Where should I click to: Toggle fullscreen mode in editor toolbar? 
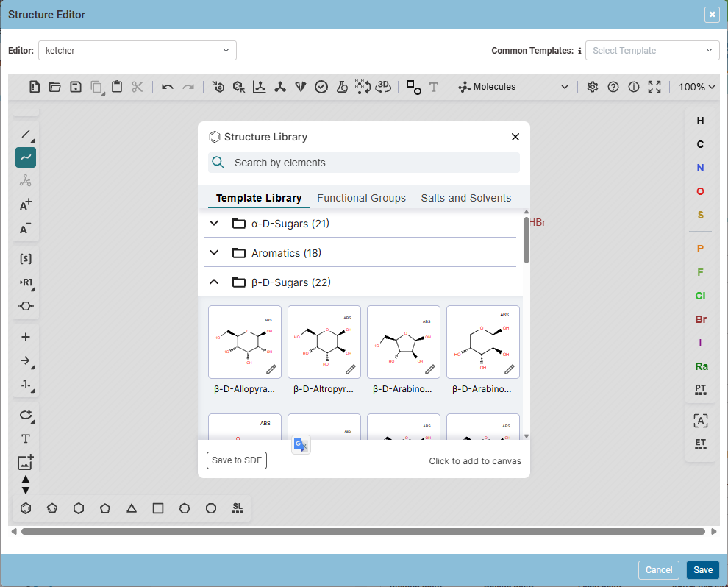pyautogui.click(x=654, y=87)
